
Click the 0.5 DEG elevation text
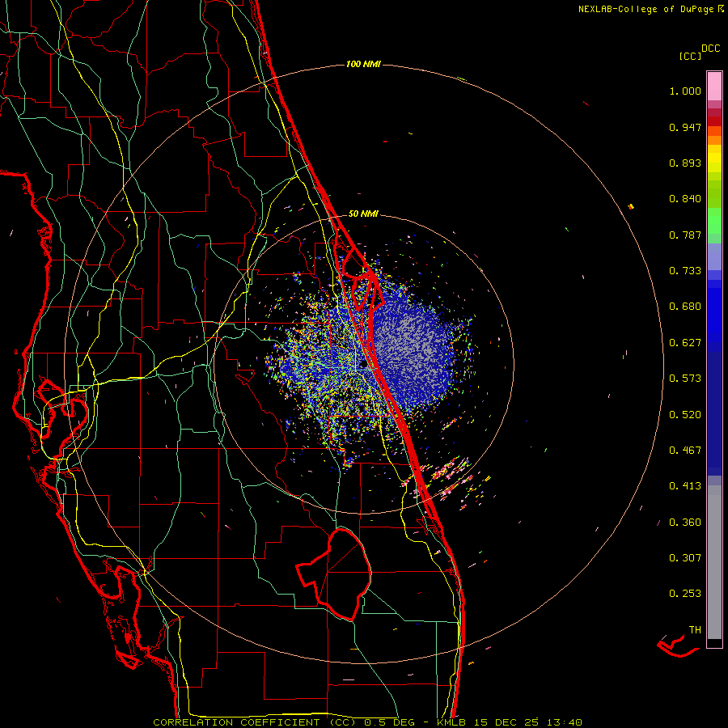389,722
